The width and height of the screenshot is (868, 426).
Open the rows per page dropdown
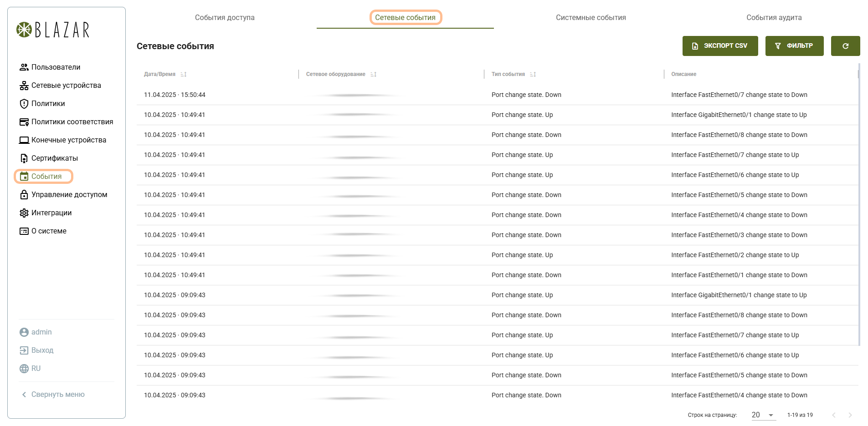pyautogui.click(x=763, y=415)
